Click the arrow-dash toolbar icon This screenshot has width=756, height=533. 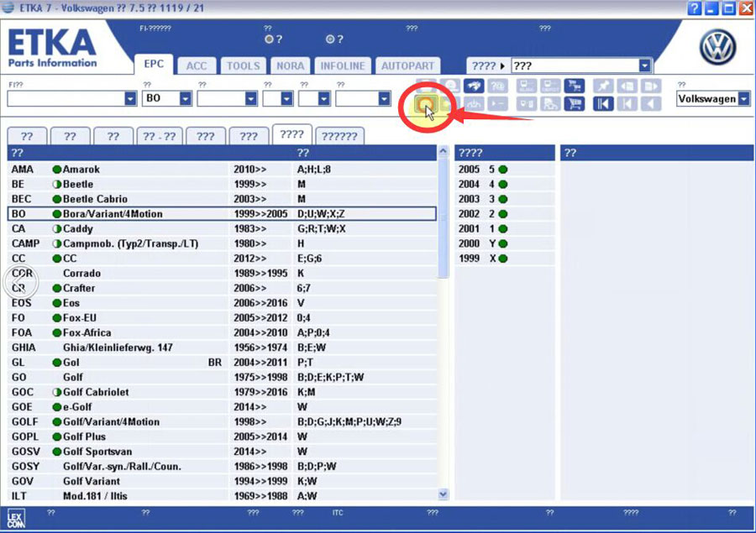click(x=497, y=103)
